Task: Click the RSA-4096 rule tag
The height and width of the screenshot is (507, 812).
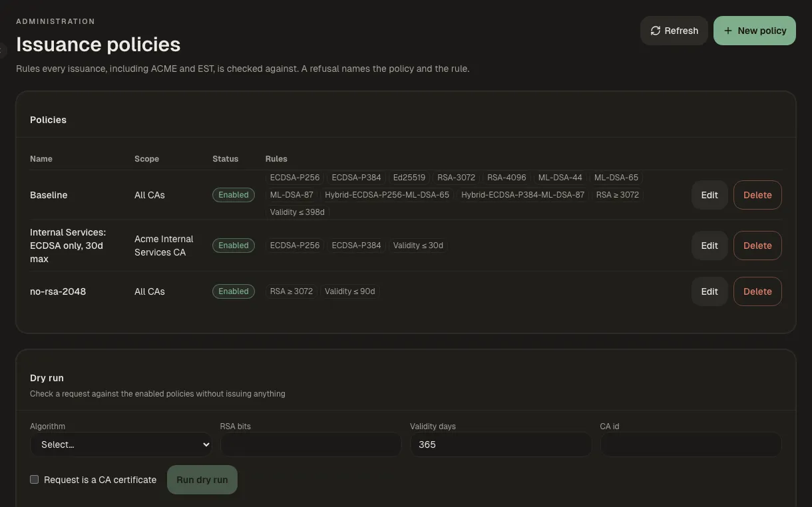Action: click(x=507, y=178)
